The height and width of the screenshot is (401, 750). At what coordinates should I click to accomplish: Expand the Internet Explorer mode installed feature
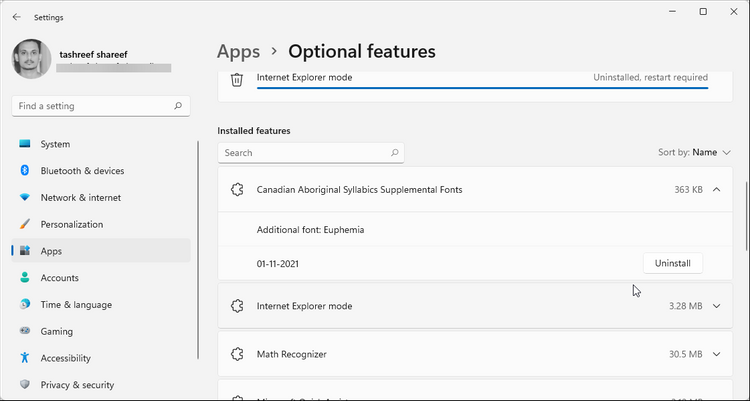click(x=716, y=306)
